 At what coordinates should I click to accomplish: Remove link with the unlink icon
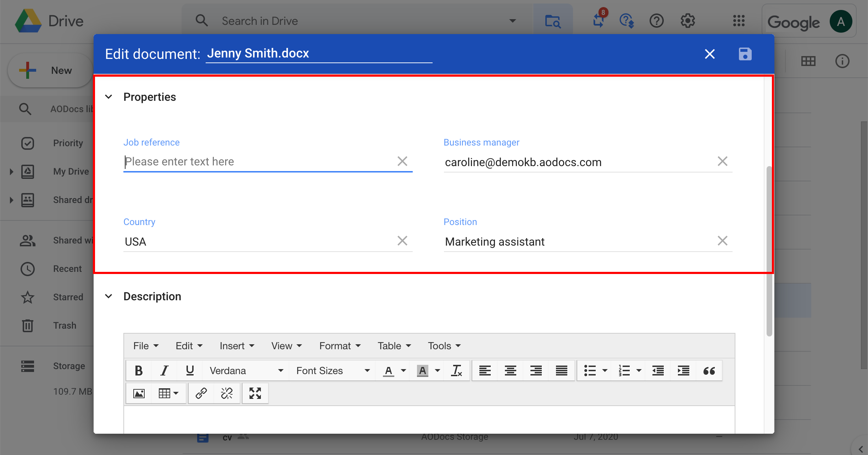tap(227, 393)
